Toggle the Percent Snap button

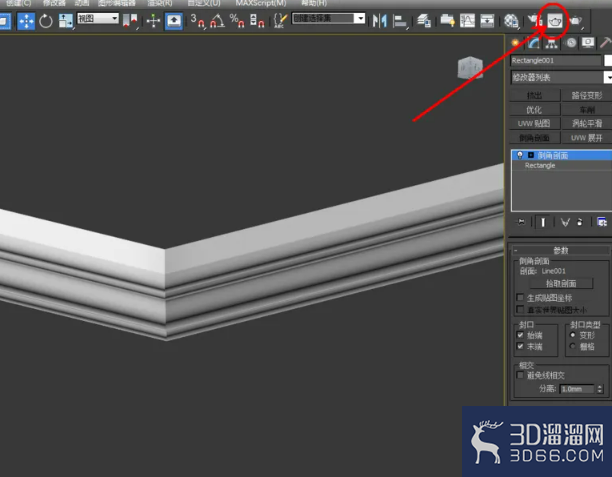click(x=237, y=21)
